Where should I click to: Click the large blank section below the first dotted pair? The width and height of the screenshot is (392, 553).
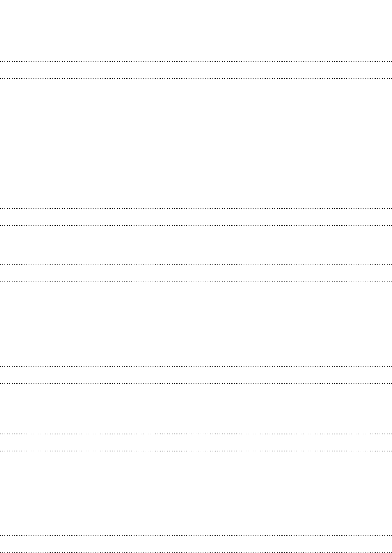click(x=196, y=144)
